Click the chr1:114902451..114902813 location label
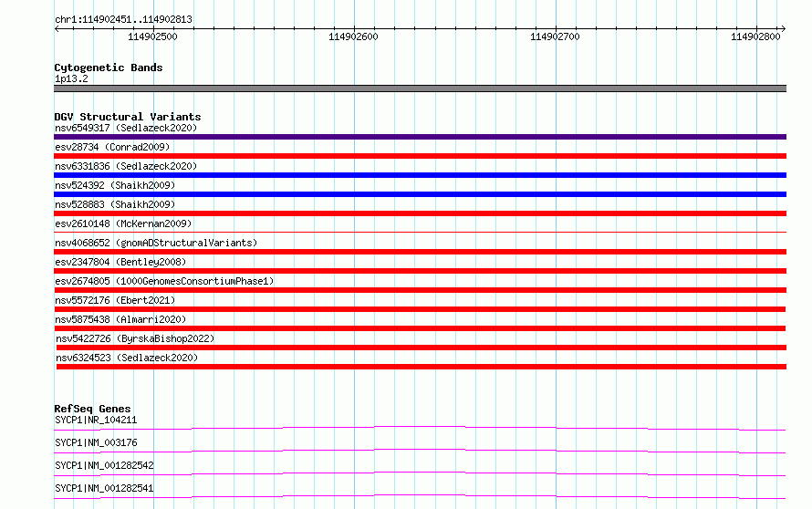Image resolution: width=812 pixels, height=509 pixels. click(123, 19)
